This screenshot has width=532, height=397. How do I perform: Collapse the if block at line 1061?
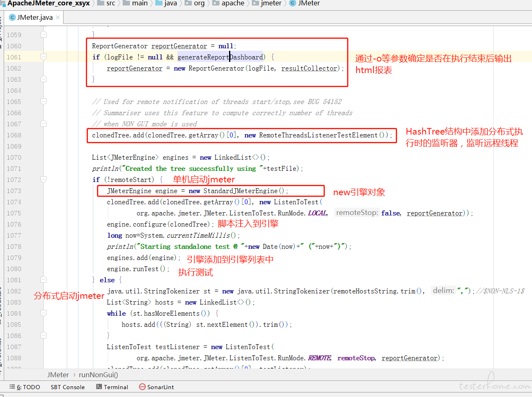click(x=43, y=57)
